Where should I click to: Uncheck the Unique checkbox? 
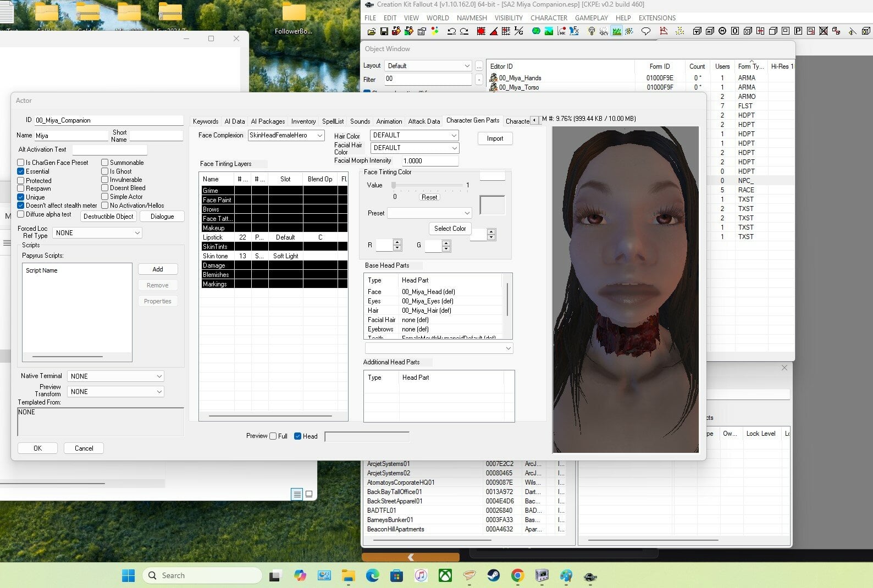(x=20, y=197)
